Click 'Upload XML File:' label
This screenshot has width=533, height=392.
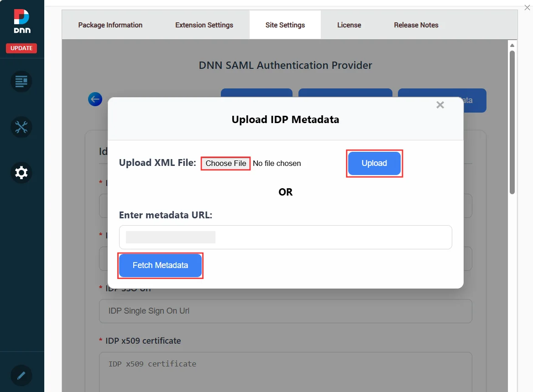(157, 163)
